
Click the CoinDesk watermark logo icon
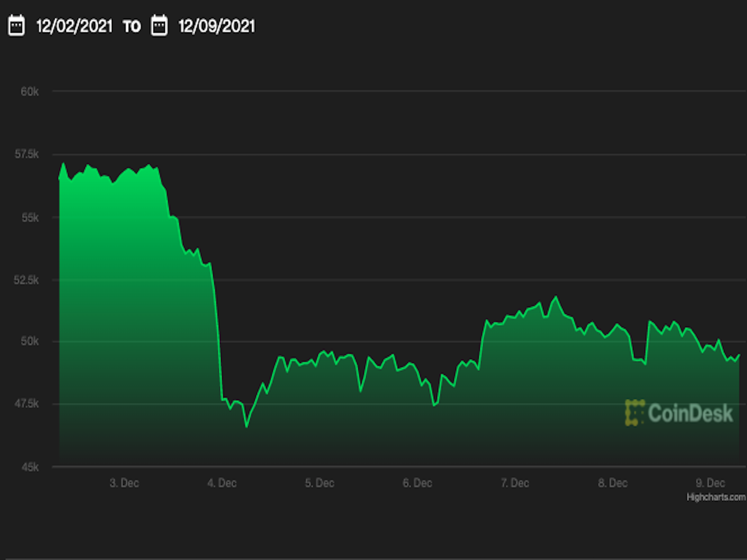click(x=634, y=413)
